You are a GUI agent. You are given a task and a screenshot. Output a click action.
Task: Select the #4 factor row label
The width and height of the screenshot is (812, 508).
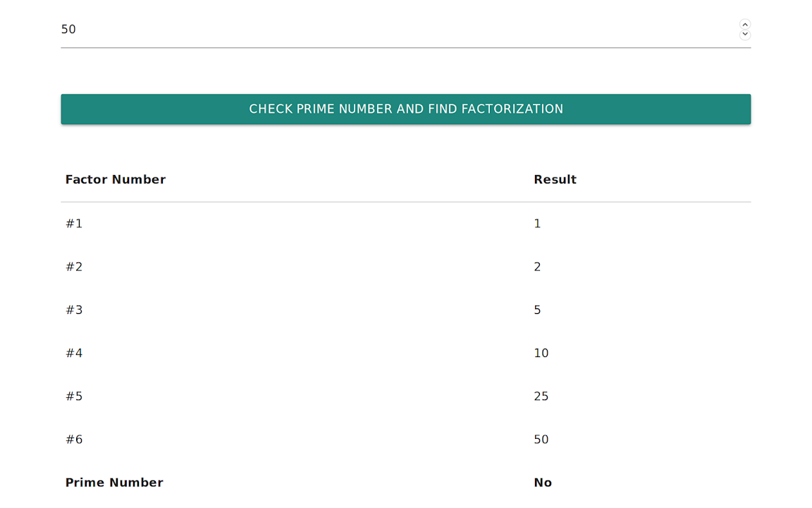point(74,353)
